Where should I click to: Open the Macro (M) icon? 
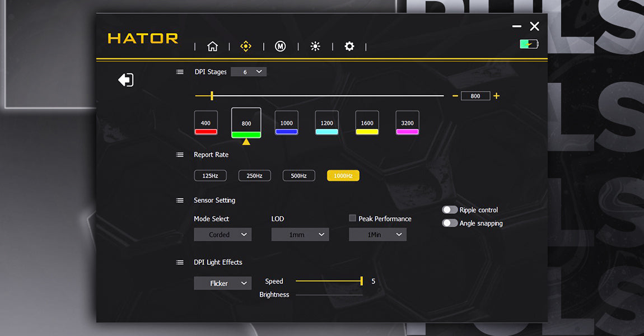[281, 46]
